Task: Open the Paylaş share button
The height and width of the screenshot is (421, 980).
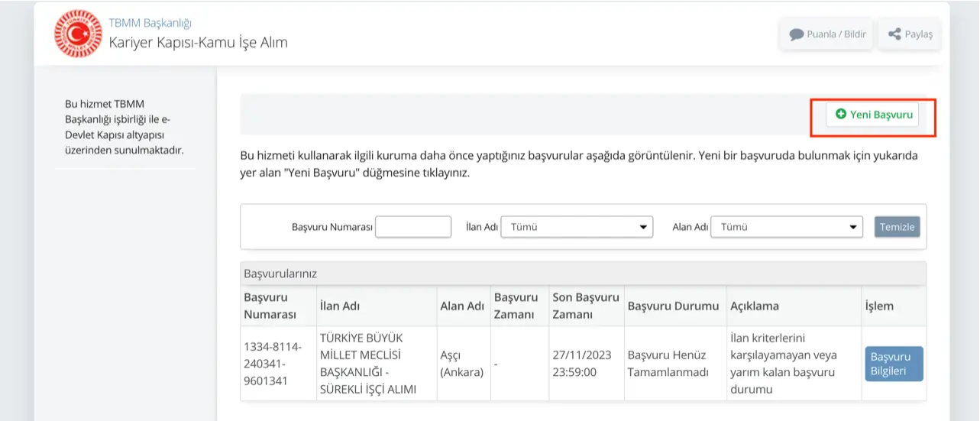Action: [x=910, y=34]
